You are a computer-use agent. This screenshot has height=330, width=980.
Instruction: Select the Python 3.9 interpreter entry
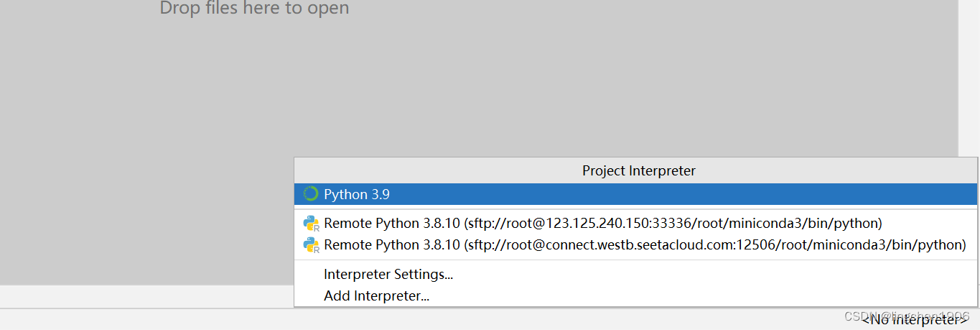[357, 194]
